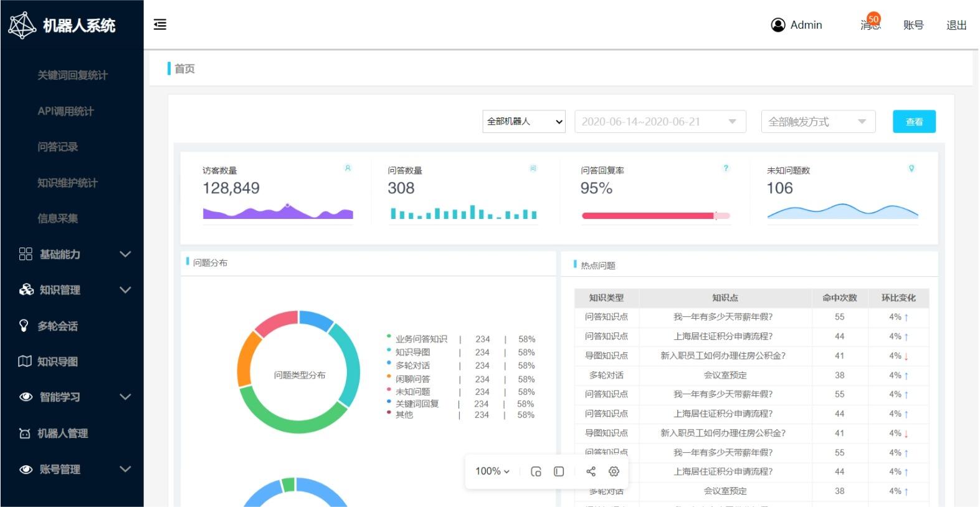This screenshot has height=507, width=980.
Task: Click the orange segment of the donut chart
Action: (x=246, y=359)
